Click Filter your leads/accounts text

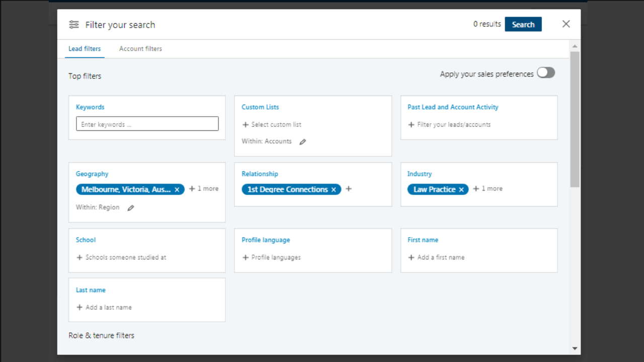tap(454, 125)
